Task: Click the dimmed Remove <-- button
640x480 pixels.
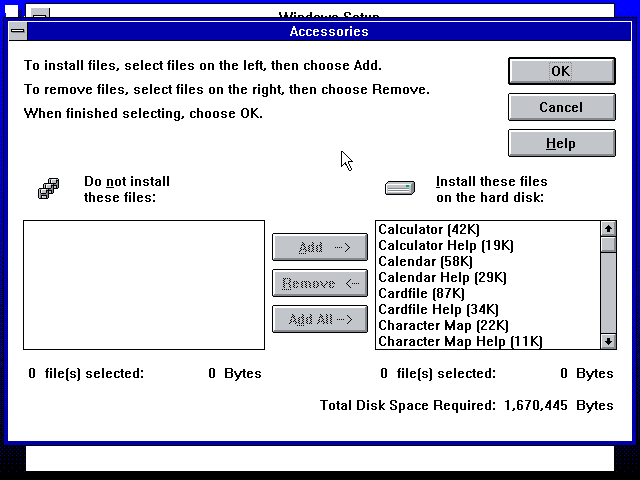Action: [320, 283]
